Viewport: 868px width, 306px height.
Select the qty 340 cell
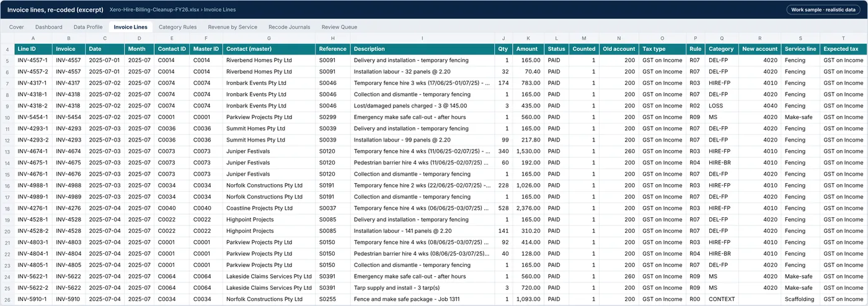pyautogui.click(x=503, y=151)
